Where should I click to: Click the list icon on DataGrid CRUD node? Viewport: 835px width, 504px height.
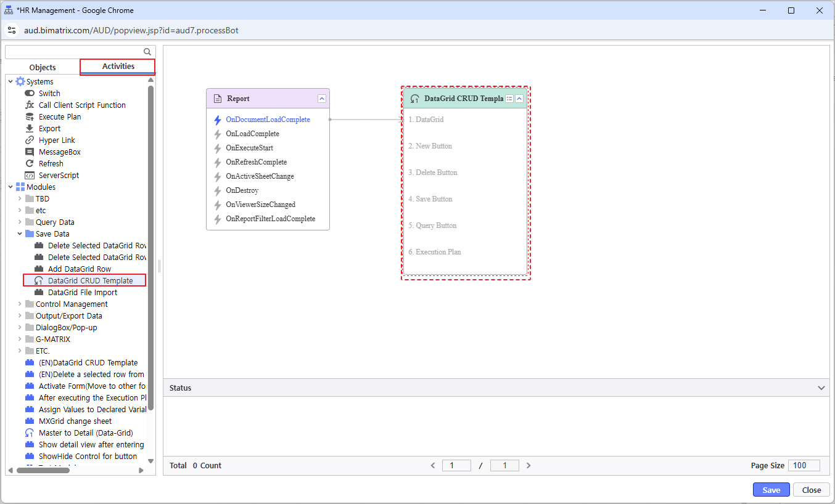coord(509,99)
